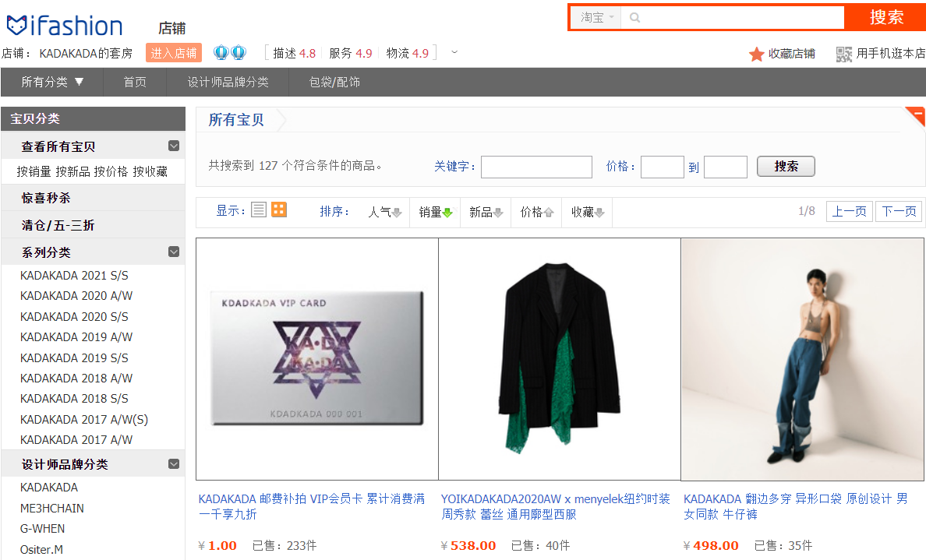This screenshot has width=926, height=560.
Task: Click the ifashion logo
Action: (65, 26)
